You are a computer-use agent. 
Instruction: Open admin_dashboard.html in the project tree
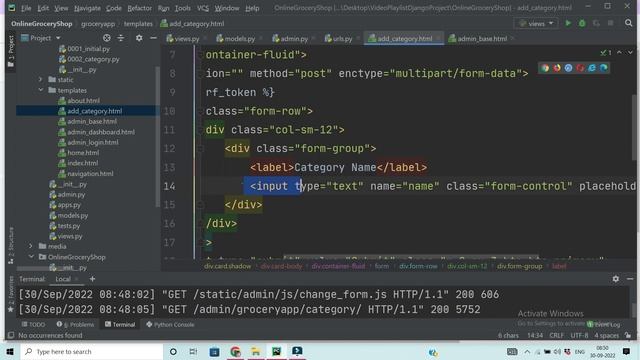pyautogui.click(x=101, y=132)
